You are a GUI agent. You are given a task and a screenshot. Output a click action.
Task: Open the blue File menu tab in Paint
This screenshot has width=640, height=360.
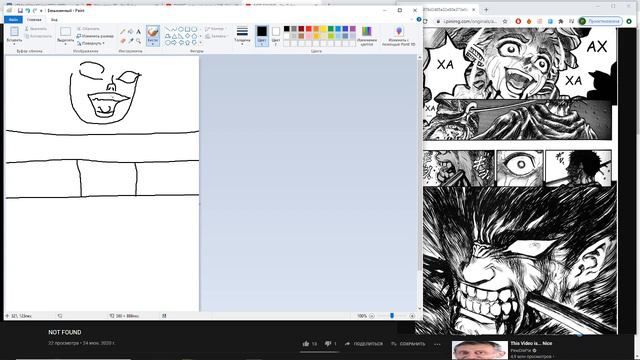tap(13, 20)
